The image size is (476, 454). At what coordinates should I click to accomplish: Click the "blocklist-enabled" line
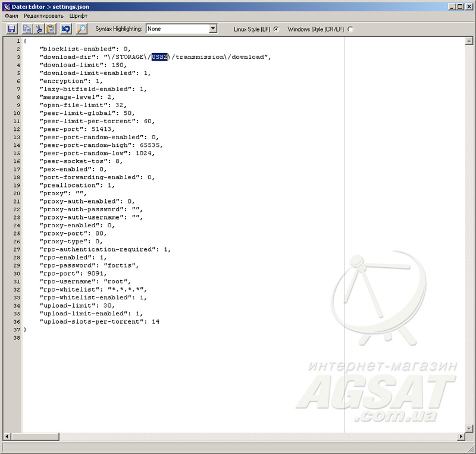[85, 49]
